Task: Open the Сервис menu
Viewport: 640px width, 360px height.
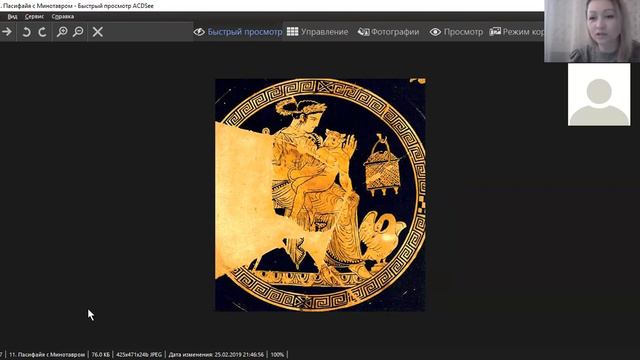Action: (x=34, y=17)
